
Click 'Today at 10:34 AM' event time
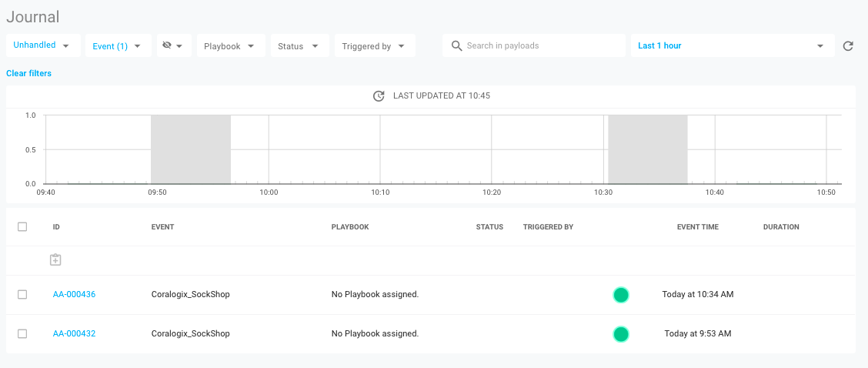(697, 294)
